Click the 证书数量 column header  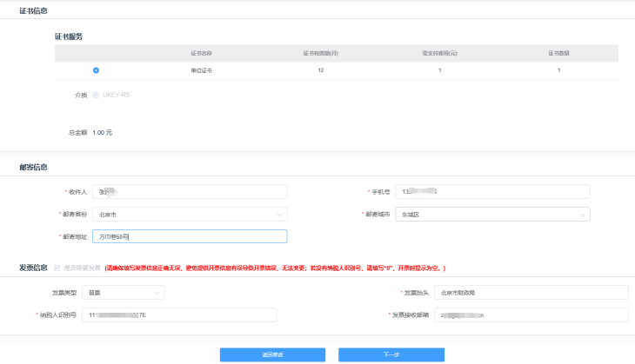(558, 54)
